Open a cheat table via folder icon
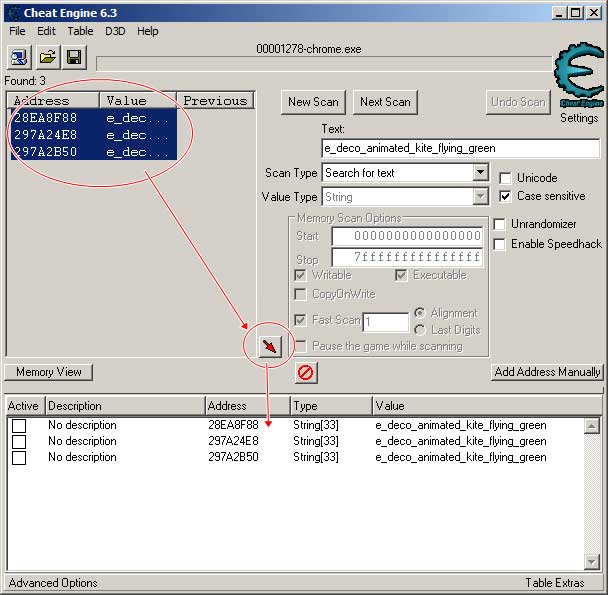The width and height of the screenshot is (608, 595). click(x=48, y=57)
